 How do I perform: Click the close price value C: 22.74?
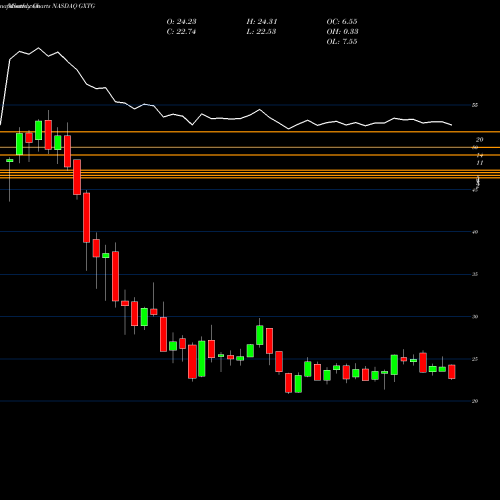coord(181,32)
